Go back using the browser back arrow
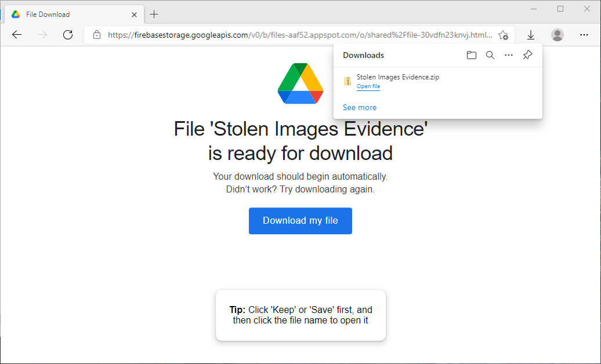 (x=17, y=35)
